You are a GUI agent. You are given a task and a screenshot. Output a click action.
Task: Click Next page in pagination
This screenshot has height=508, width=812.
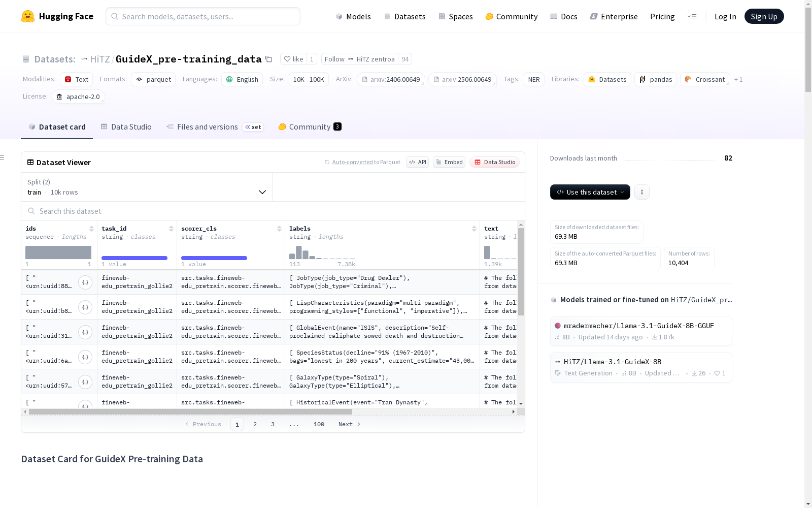350,424
